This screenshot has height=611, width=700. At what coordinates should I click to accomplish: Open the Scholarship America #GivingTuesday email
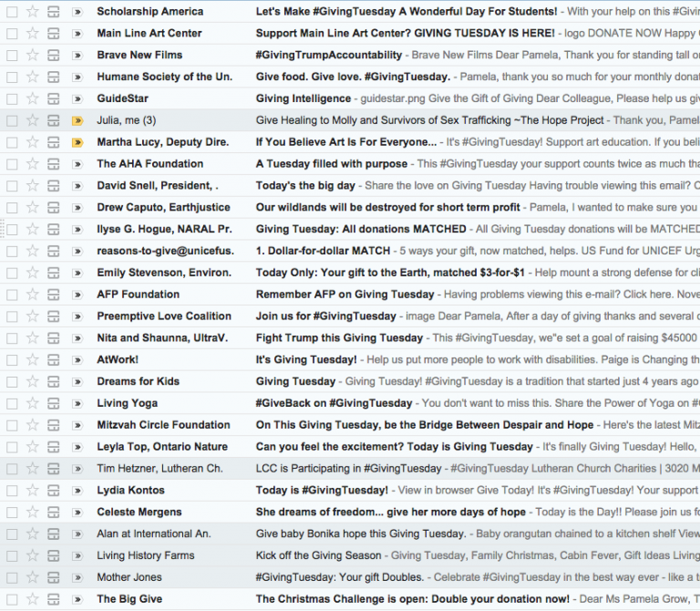tap(407, 12)
